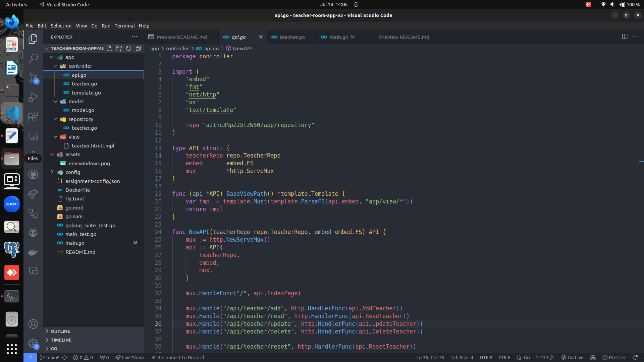Open teacher.html.tmpl in explorer
Viewport: 644px width, 362px height.
[93, 146]
